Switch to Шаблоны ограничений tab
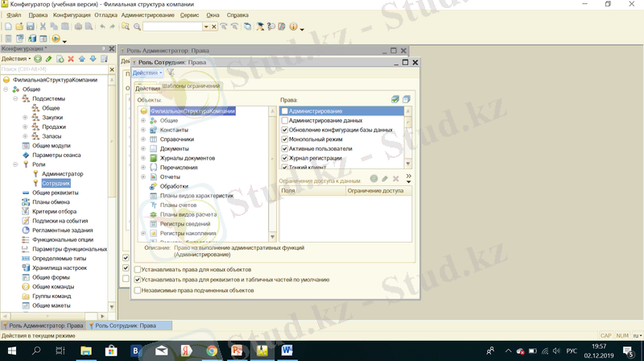Image resolution: width=644 pixels, height=361 pixels. pyautogui.click(x=191, y=86)
